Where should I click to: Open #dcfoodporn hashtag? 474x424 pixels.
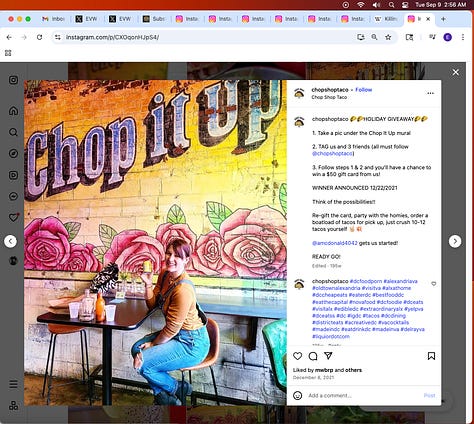click(x=366, y=281)
